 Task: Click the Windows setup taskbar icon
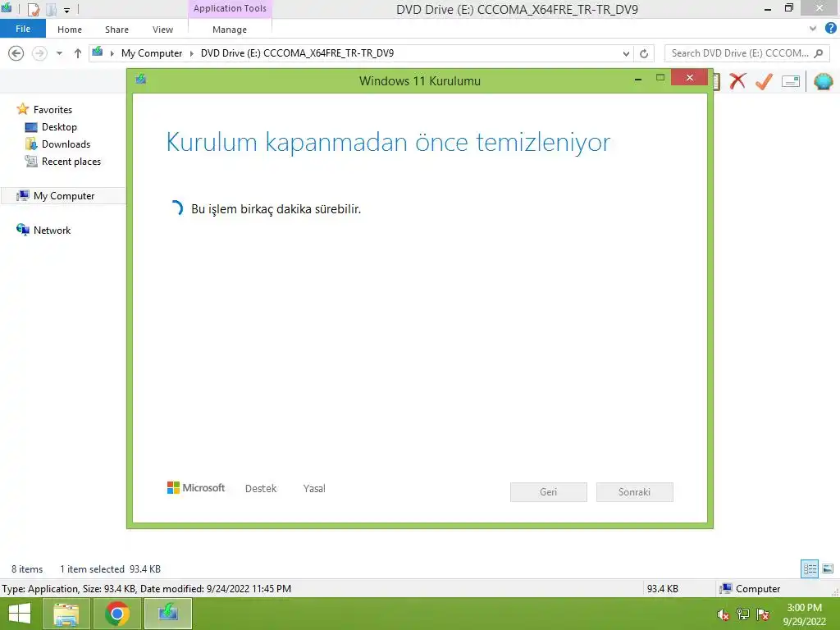[168, 614]
